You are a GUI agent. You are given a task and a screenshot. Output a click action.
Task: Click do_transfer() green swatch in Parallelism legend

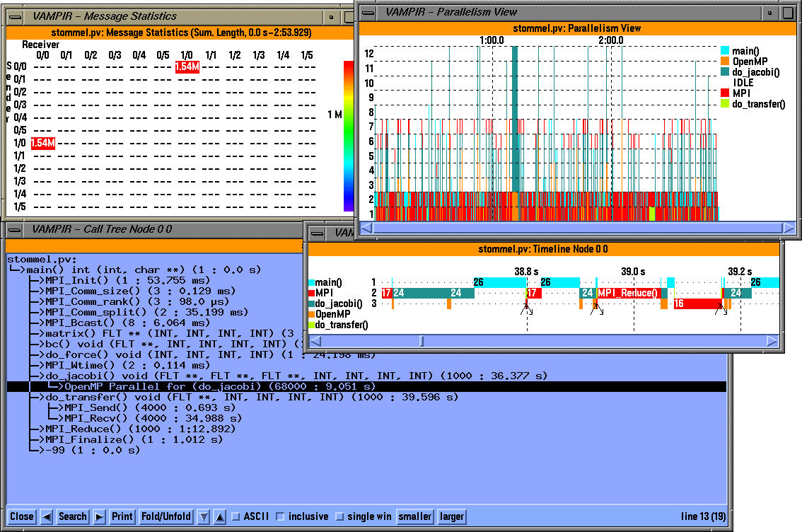click(725, 104)
